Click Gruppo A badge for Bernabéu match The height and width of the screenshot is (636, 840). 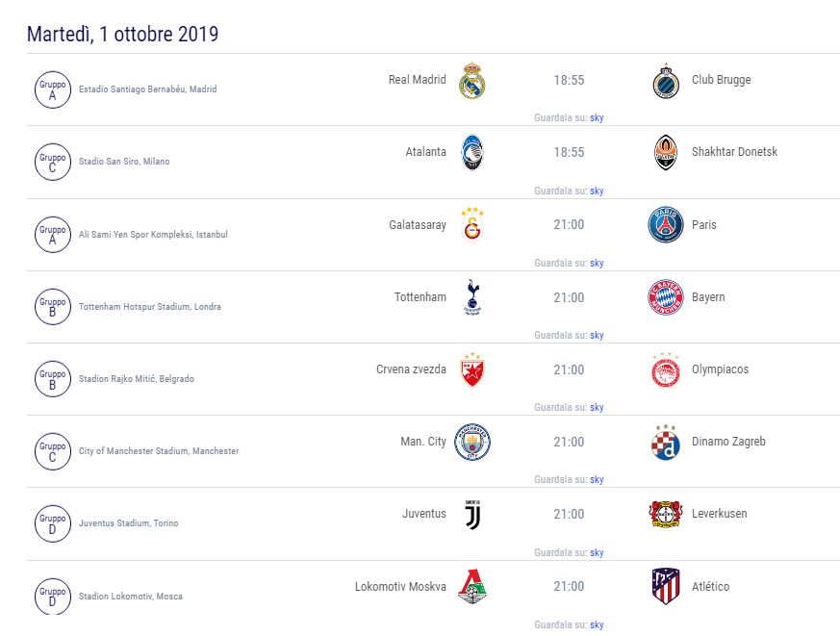coord(53,89)
